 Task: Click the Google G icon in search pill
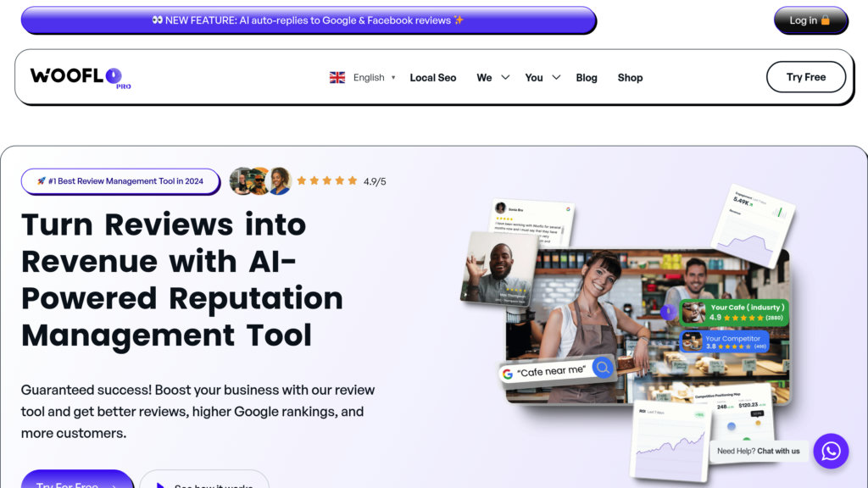pyautogui.click(x=507, y=374)
